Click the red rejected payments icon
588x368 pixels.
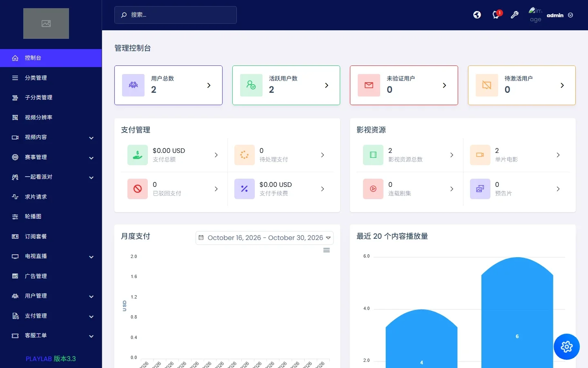pos(138,189)
